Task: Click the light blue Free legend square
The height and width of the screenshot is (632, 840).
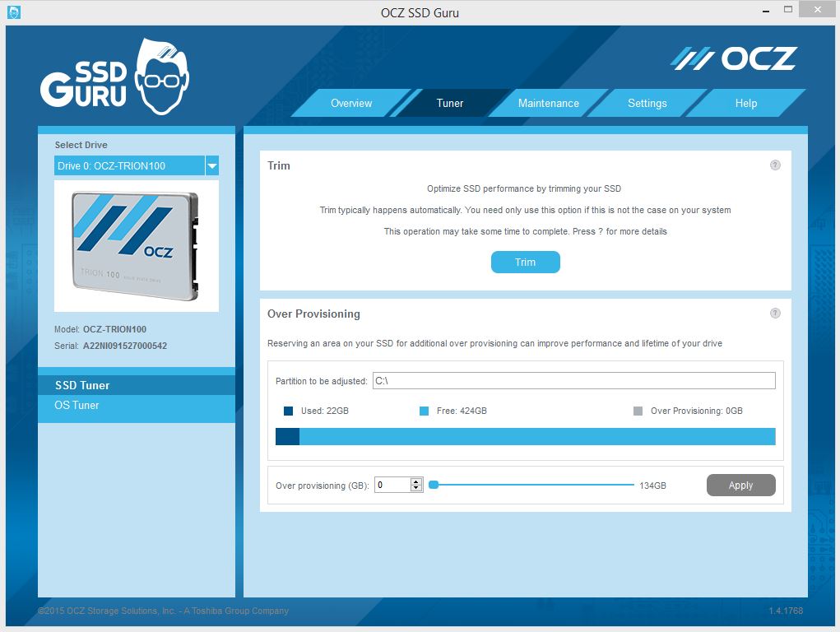Action: pyautogui.click(x=424, y=411)
